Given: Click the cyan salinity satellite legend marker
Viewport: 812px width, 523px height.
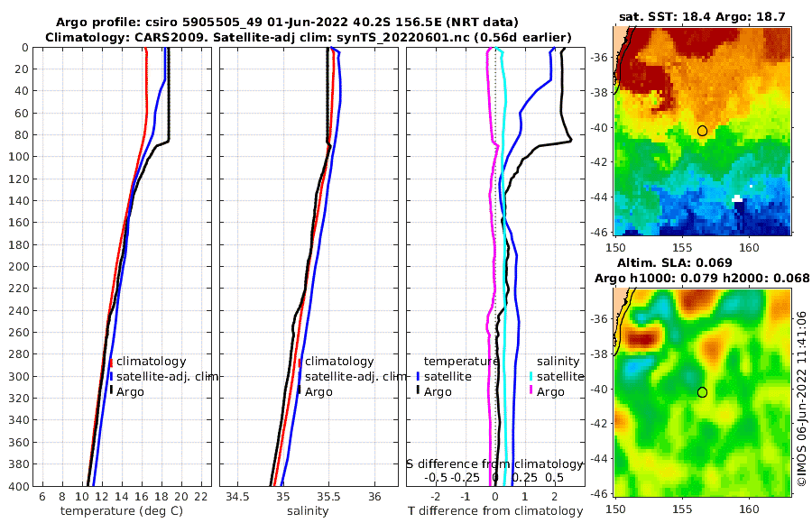Looking at the screenshot, I should coord(531,376).
